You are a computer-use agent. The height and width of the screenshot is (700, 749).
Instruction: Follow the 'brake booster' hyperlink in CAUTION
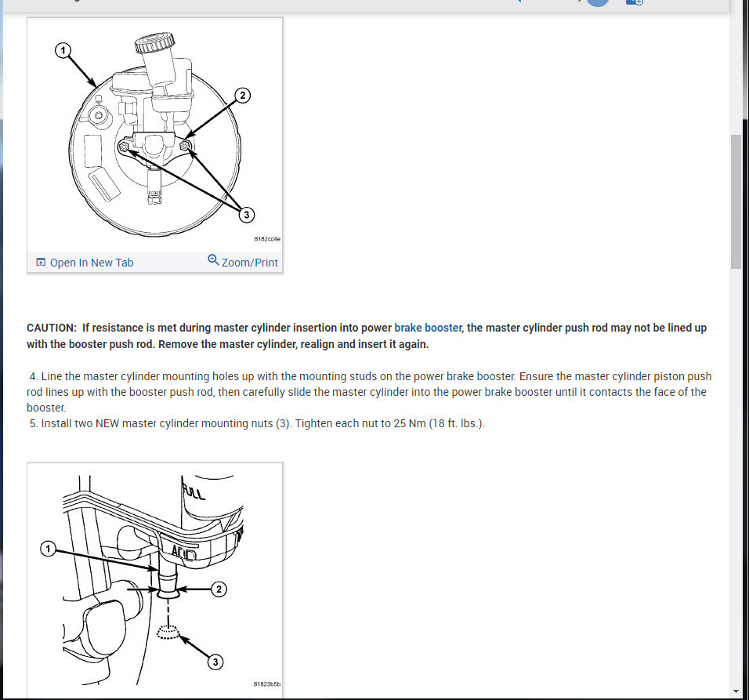(428, 328)
